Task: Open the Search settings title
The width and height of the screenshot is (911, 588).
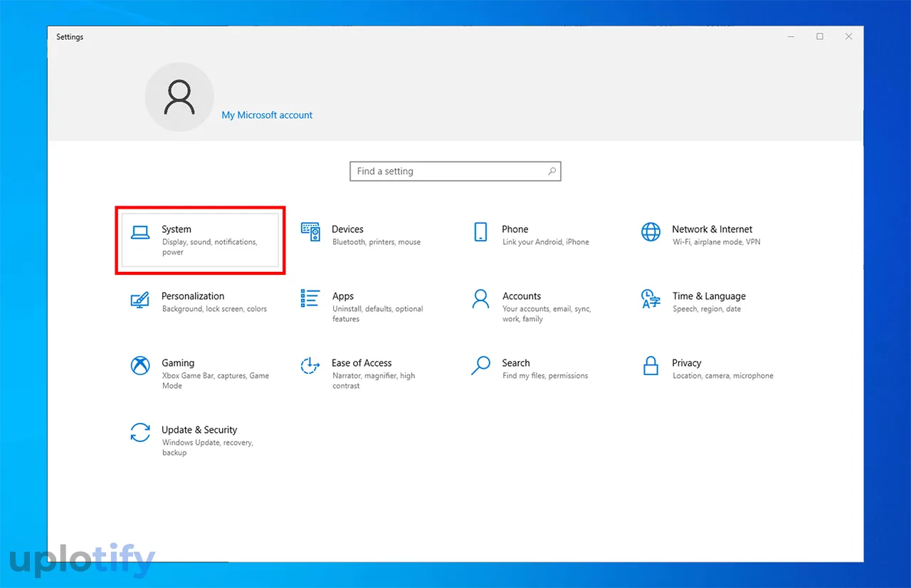Action: tap(516, 363)
